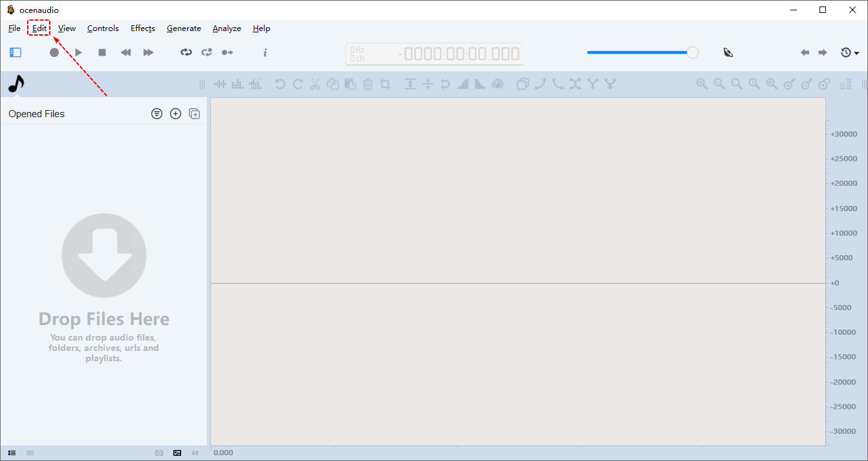Click the trash Delete icon
868x461 pixels.
click(367, 84)
